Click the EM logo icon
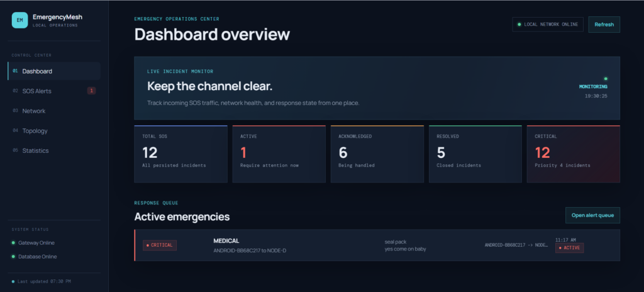The width and height of the screenshot is (644, 292). pos(19,20)
